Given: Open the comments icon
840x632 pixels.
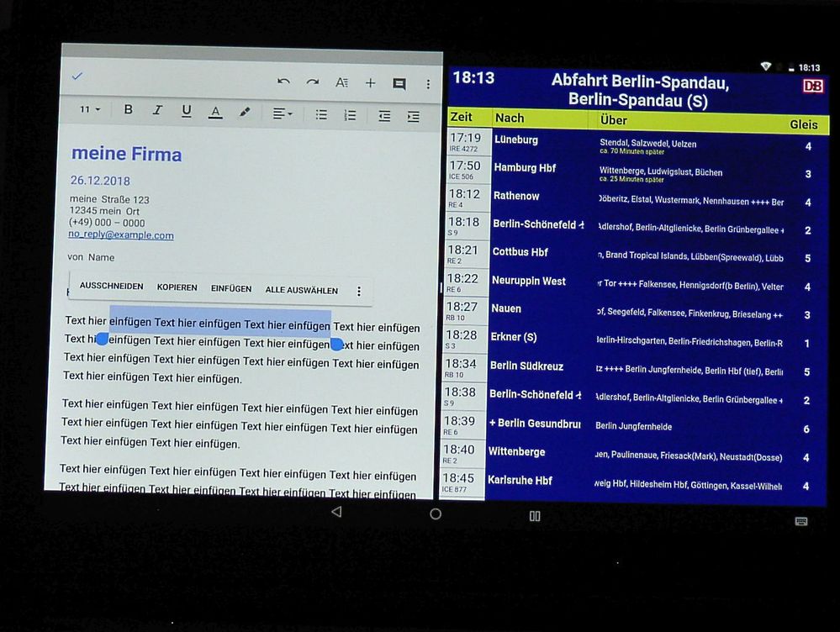Looking at the screenshot, I should pos(399,84).
